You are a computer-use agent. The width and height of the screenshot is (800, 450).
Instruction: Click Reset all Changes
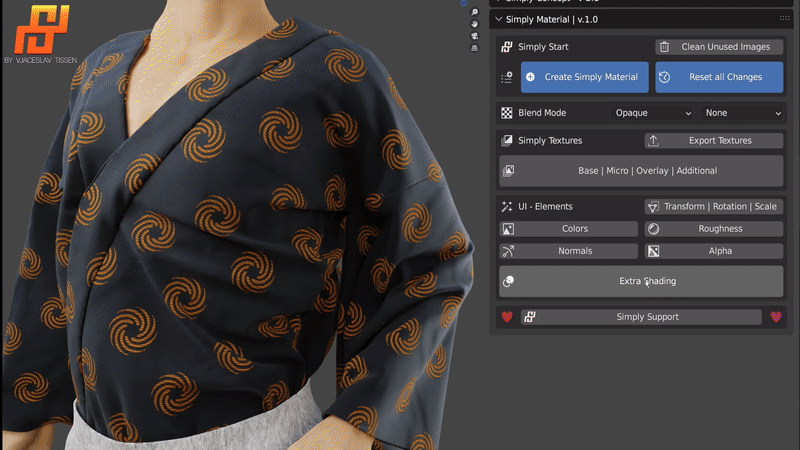click(719, 77)
